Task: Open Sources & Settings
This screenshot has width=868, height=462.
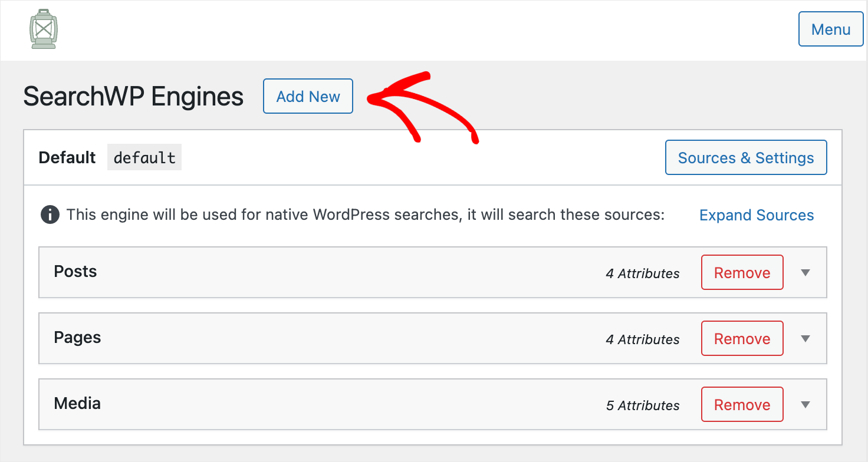Action: (x=746, y=157)
